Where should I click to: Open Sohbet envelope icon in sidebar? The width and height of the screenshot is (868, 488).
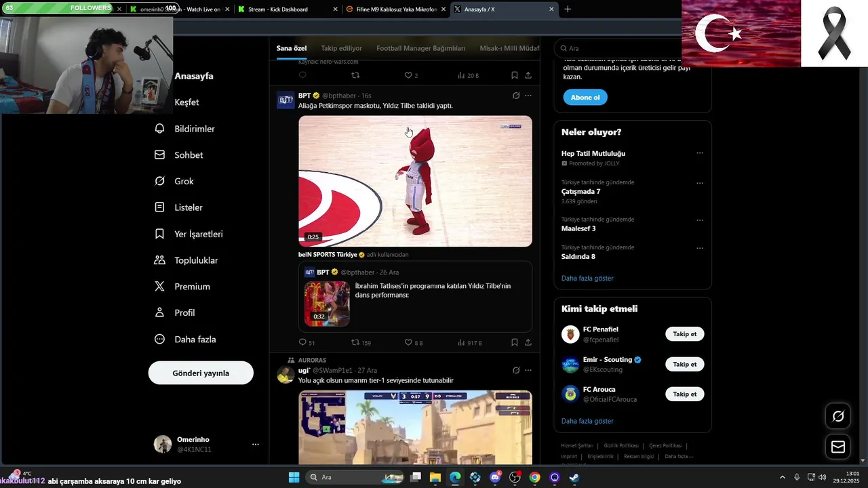(x=159, y=155)
